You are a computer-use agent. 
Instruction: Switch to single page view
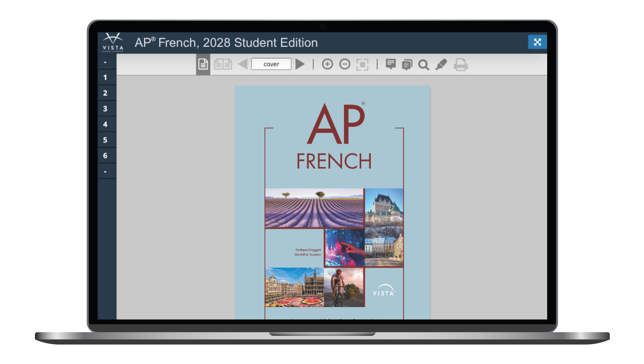(x=203, y=64)
